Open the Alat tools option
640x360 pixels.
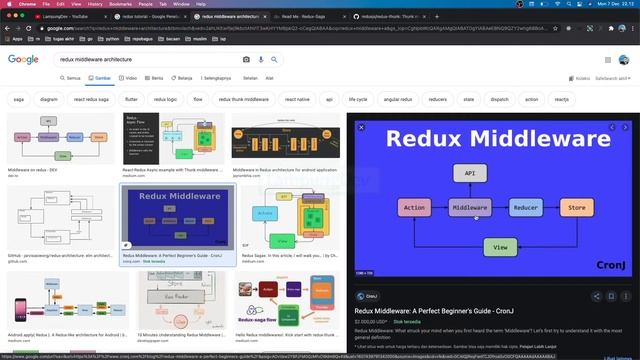(x=269, y=78)
